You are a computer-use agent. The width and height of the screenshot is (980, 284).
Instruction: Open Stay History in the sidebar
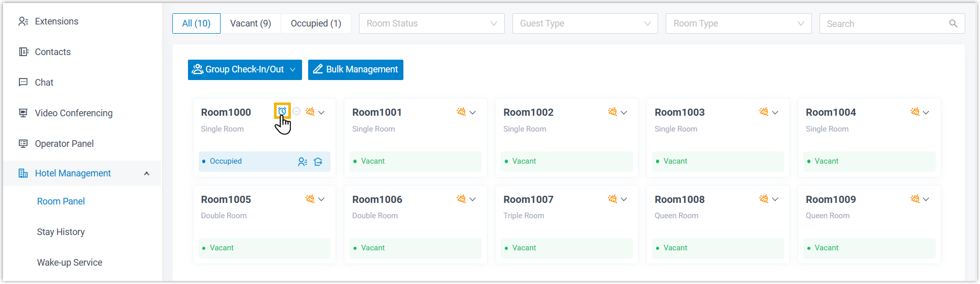point(61,232)
